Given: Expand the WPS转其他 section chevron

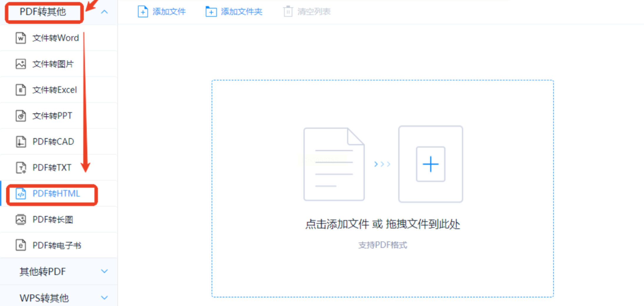Looking at the screenshot, I should tap(104, 297).
